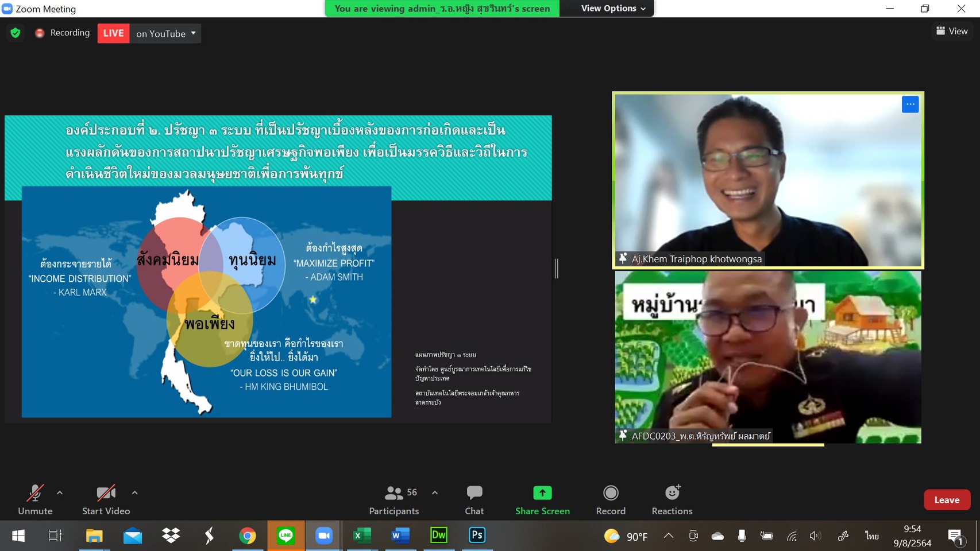The image size is (980, 551).
Task: Click the green encryption shield icon
Action: [16, 33]
